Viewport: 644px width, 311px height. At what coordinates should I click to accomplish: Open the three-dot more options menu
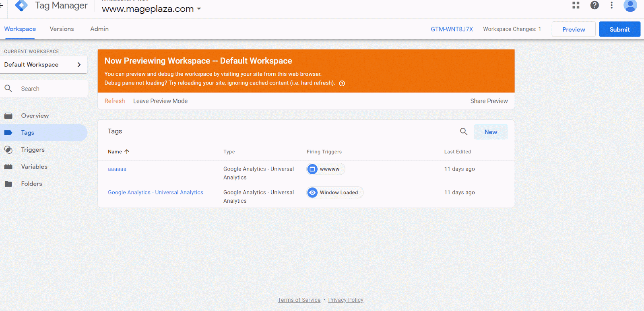[x=611, y=5]
